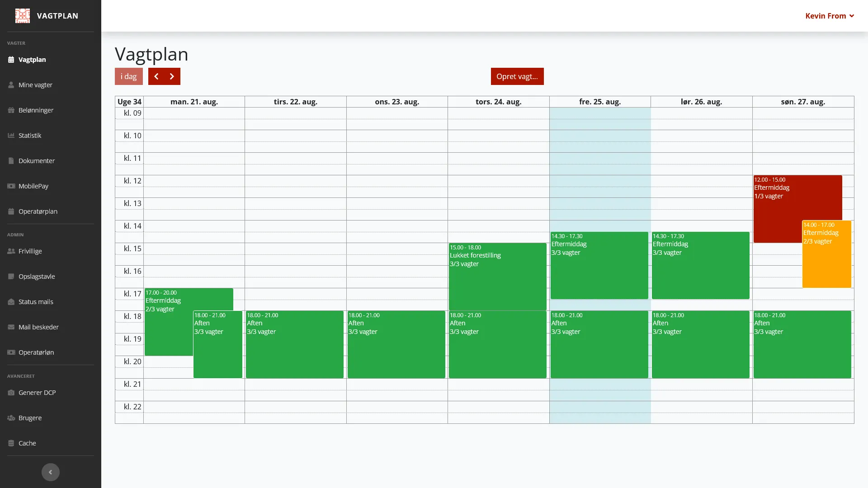Open Cache database icon
The height and width of the screenshot is (488, 868).
coord(11,443)
